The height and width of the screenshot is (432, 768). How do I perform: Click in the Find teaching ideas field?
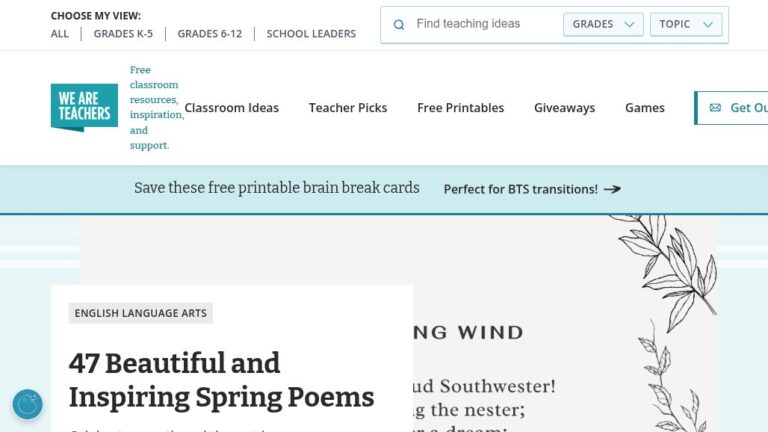click(485, 24)
